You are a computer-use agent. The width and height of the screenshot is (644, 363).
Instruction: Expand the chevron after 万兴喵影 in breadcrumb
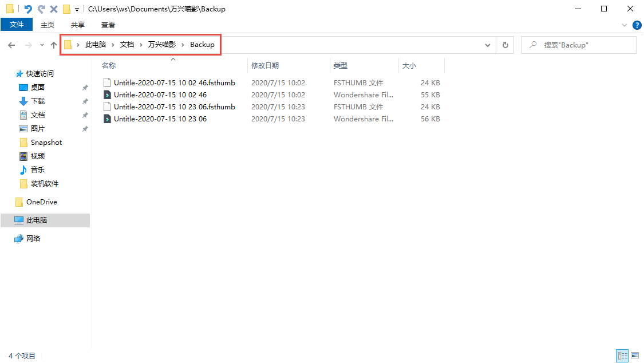pos(183,45)
